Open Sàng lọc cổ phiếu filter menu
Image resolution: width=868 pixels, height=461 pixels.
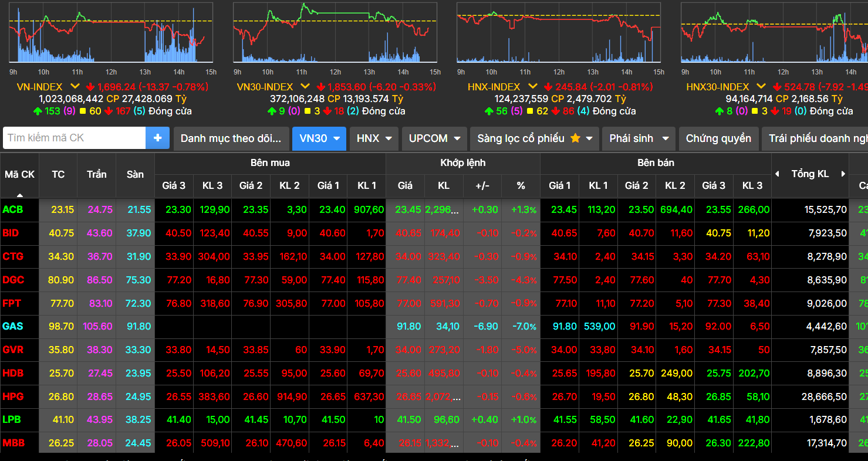(x=534, y=138)
